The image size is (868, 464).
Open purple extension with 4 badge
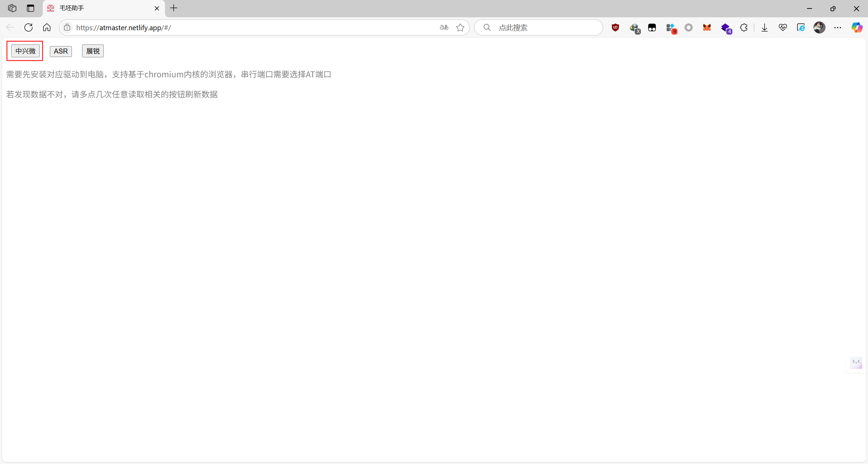[x=726, y=28]
